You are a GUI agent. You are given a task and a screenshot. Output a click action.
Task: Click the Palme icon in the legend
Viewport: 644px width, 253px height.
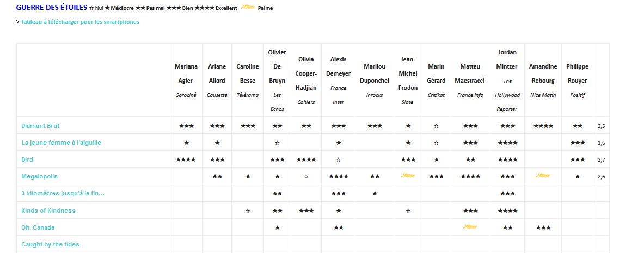pos(248,8)
